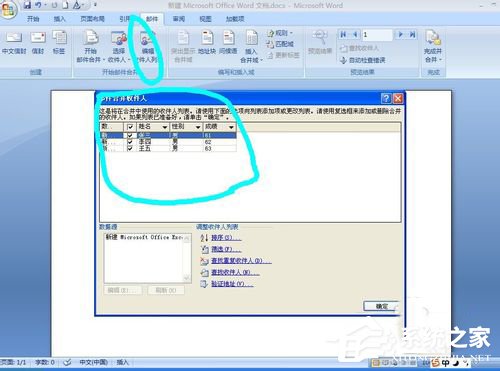Image resolution: width=500 pixels, height=371 pixels.
Task: Click the 查找收件人 link in the dialog
Action: (x=235, y=273)
